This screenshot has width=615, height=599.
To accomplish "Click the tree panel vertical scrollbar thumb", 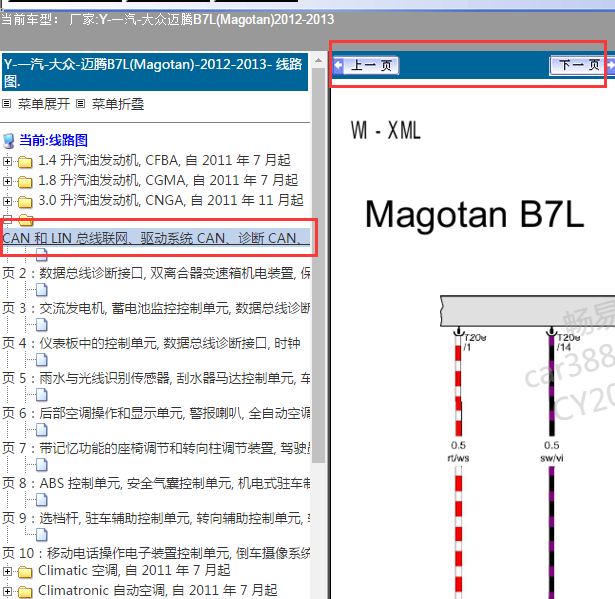I will (318, 265).
